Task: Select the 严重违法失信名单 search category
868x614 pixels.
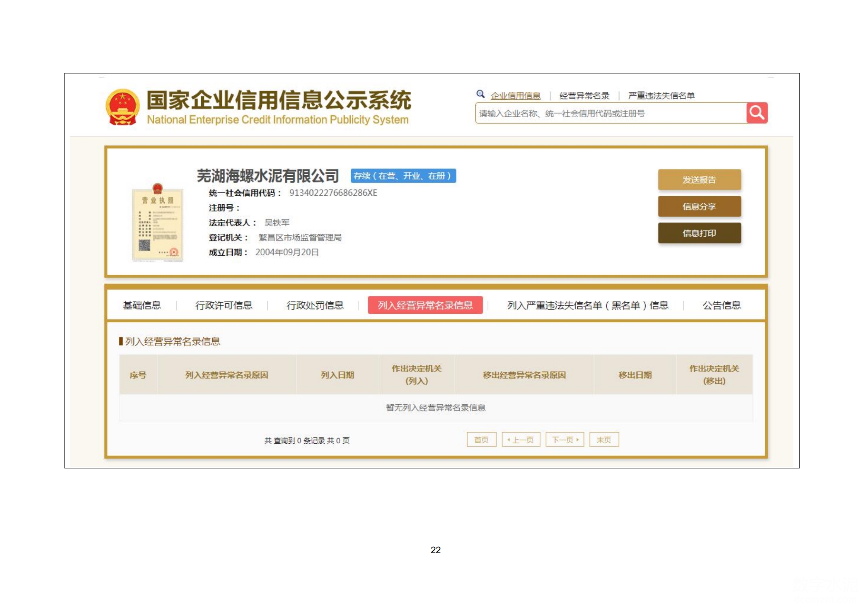Action: pyautogui.click(x=661, y=96)
